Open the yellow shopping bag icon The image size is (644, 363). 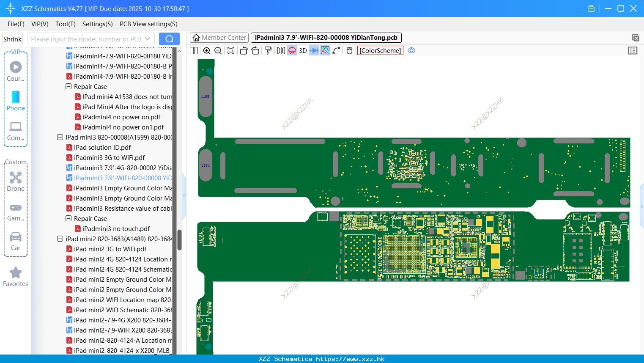point(591,8)
